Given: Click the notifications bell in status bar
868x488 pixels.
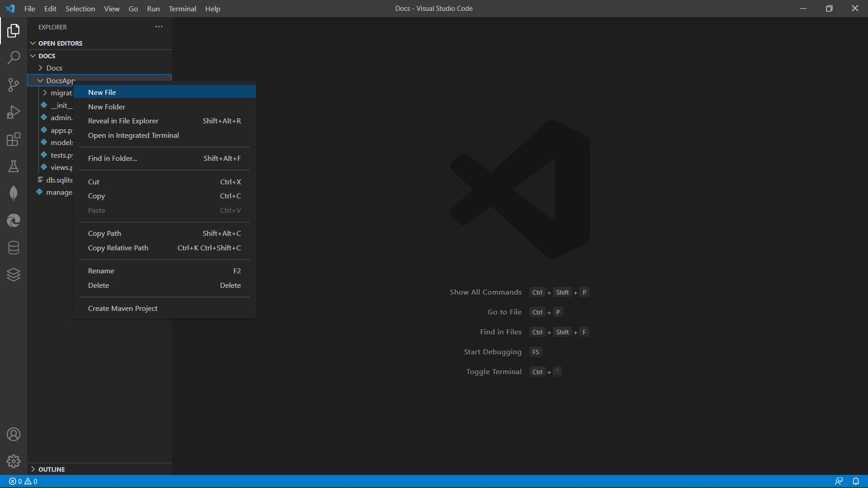Looking at the screenshot, I should click(856, 481).
